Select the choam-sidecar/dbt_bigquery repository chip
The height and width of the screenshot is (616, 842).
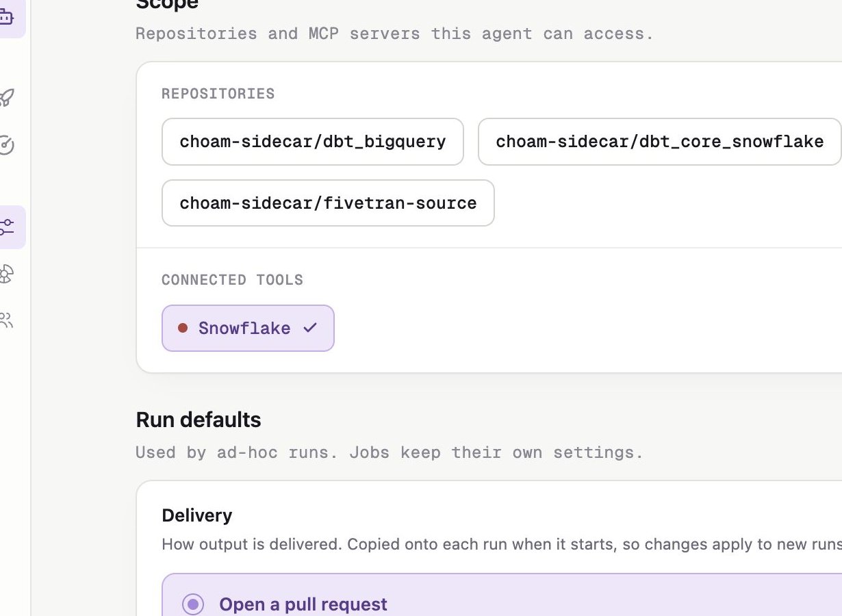313,142
